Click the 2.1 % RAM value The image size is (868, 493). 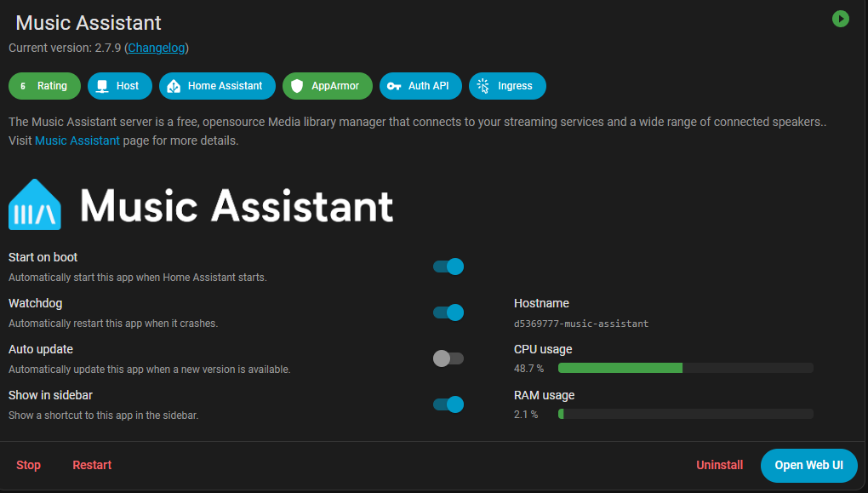526,415
